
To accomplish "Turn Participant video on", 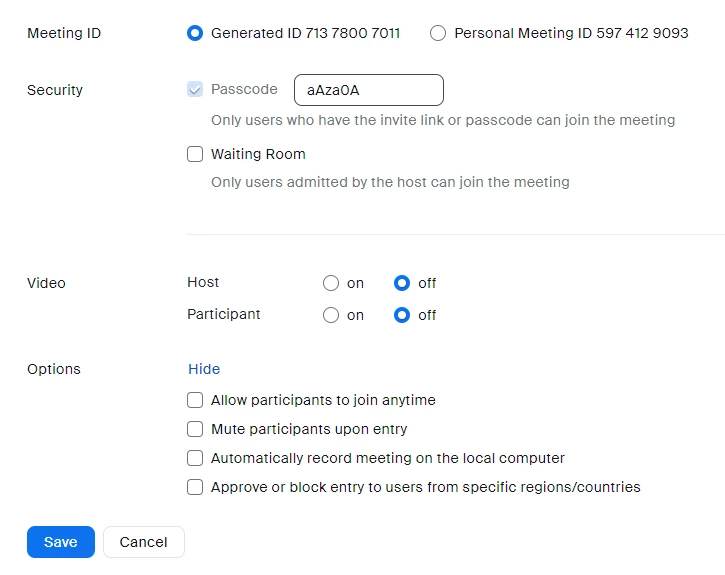I will [331, 315].
